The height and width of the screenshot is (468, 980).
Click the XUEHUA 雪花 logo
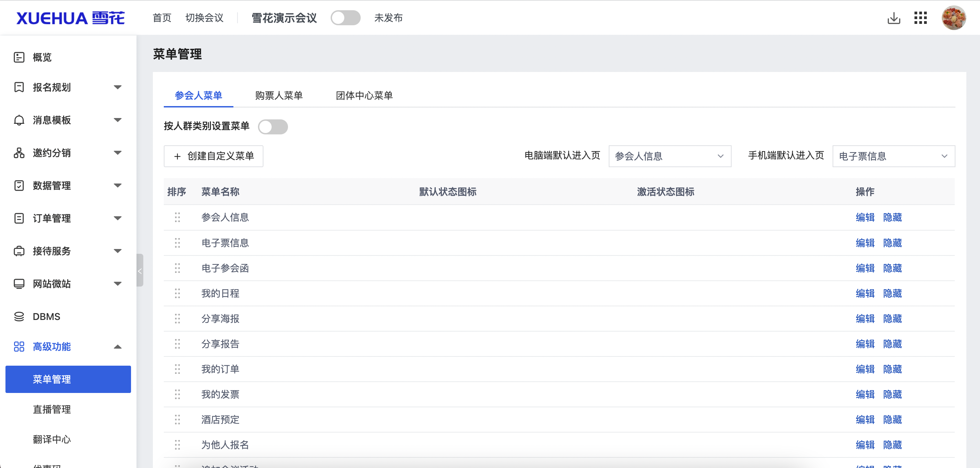pos(70,18)
